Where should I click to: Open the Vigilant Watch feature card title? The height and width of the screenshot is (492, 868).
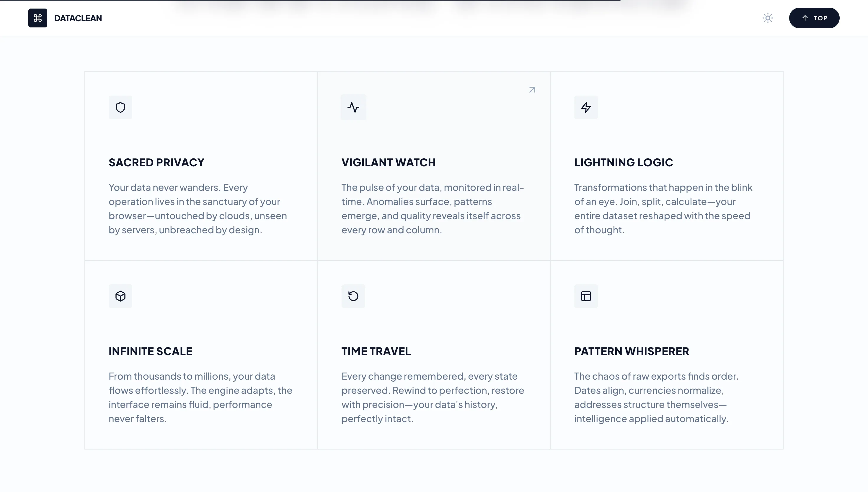pos(388,163)
